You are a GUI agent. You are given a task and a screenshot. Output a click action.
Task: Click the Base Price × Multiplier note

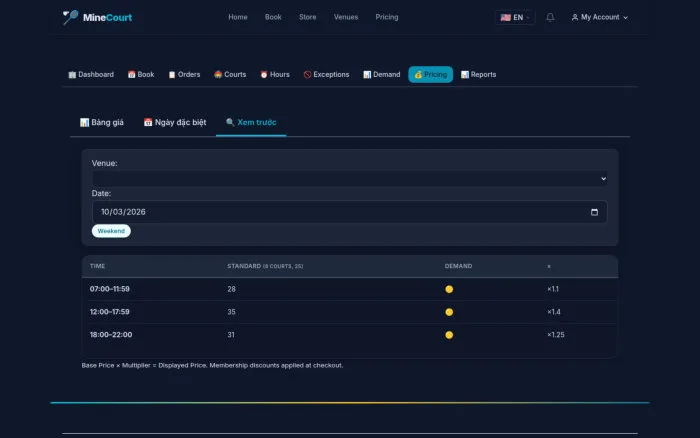tap(212, 365)
